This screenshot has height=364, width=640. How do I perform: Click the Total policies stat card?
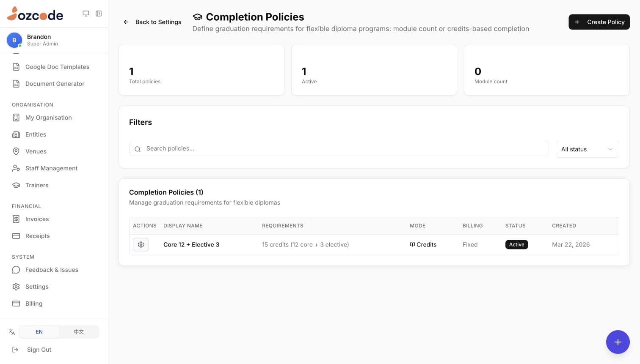(x=201, y=70)
